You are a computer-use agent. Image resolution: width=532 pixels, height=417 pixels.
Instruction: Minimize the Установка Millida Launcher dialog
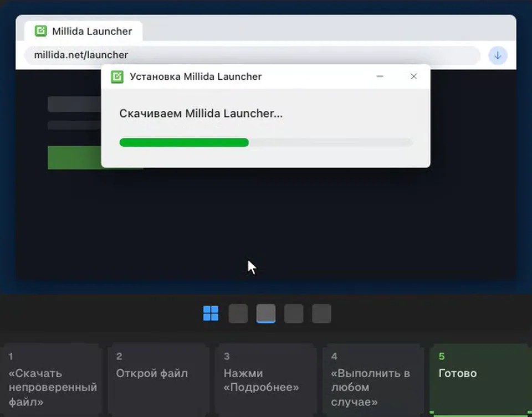pos(380,76)
